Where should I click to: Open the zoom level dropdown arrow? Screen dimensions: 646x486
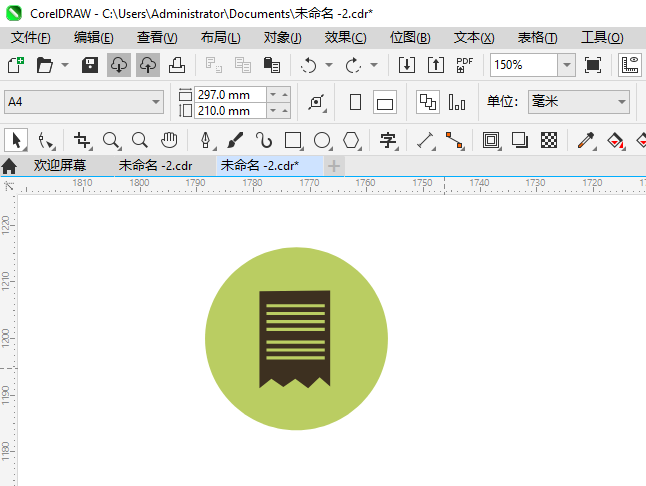click(566, 65)
